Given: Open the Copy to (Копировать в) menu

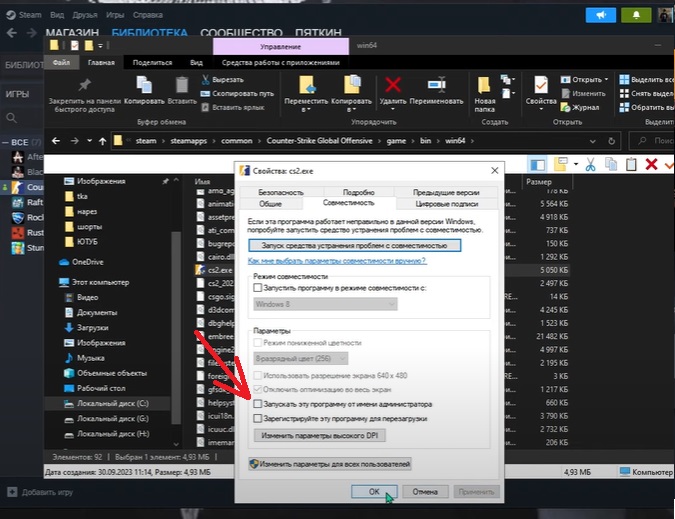Looking at the screenshot, I should point(351,94).
